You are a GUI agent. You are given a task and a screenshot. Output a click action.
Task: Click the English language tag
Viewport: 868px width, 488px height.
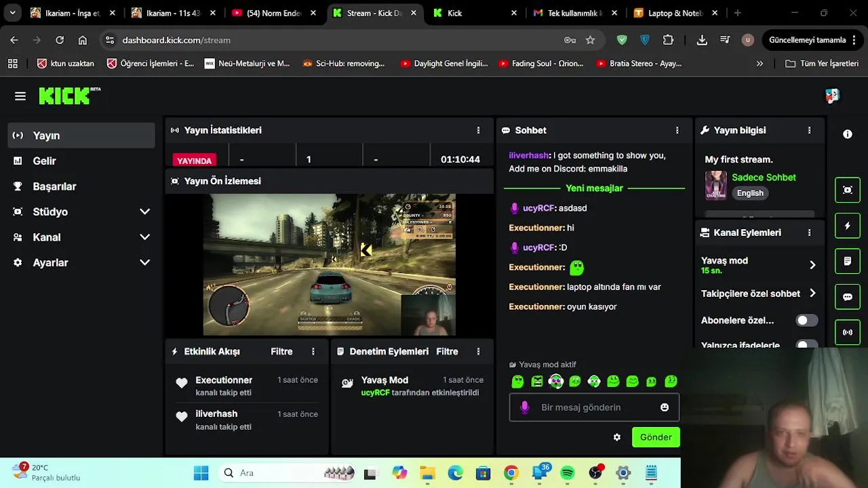[750, 193]
